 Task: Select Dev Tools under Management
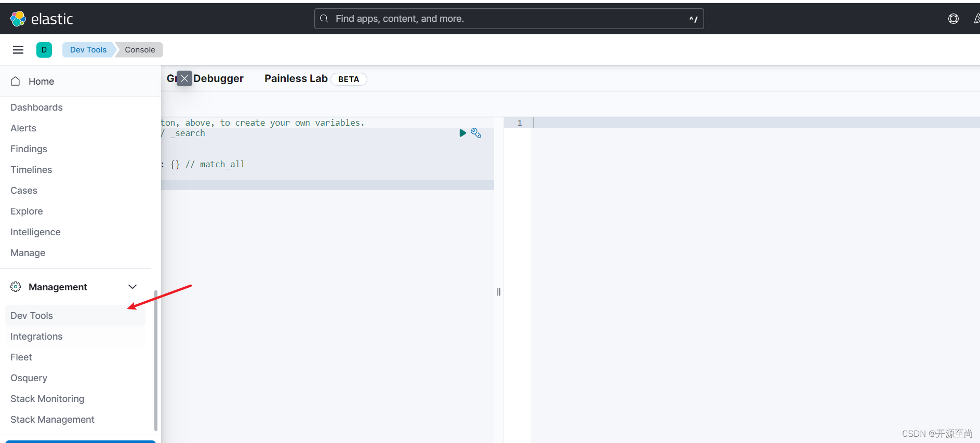75,316
